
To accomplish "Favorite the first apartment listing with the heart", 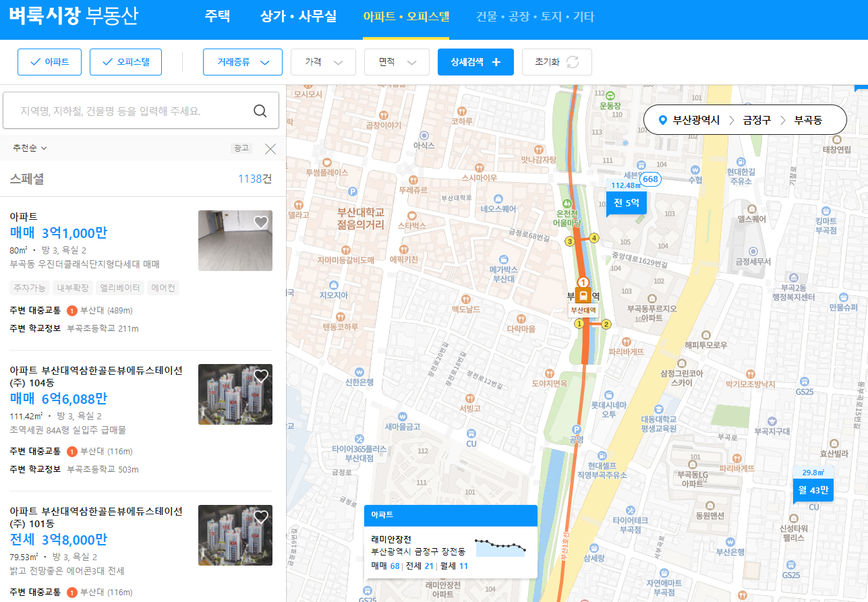I will tap(261, 222).
